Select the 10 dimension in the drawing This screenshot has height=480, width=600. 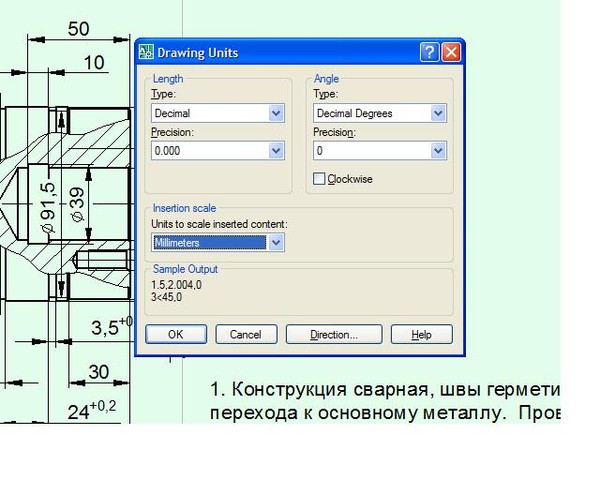94,62
